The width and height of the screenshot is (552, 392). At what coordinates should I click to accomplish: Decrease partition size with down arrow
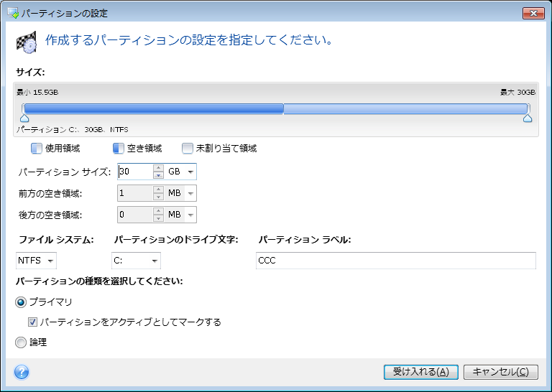click(x=158, y=175)
